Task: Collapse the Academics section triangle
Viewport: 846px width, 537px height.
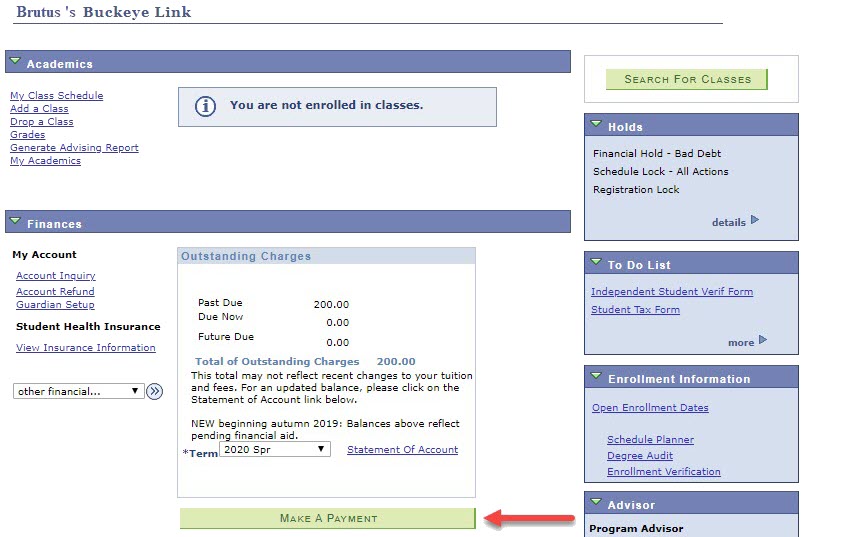Action: (x=15, y=61)
